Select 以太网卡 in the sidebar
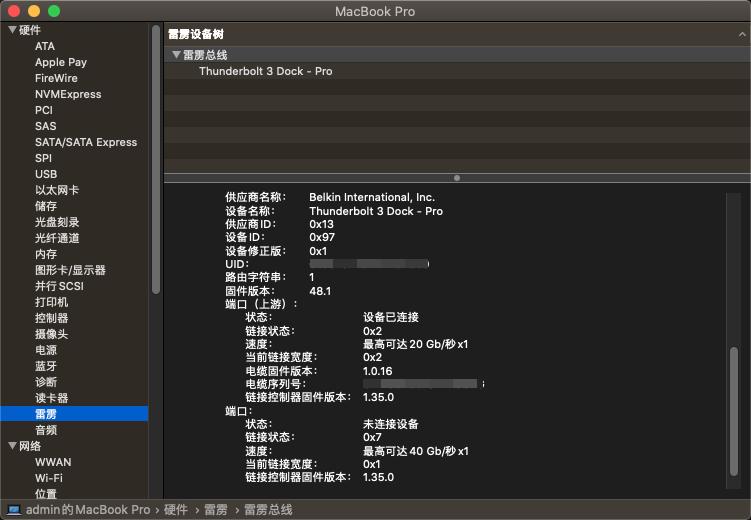This screenshot has width=751, height=520. point(57,190)
